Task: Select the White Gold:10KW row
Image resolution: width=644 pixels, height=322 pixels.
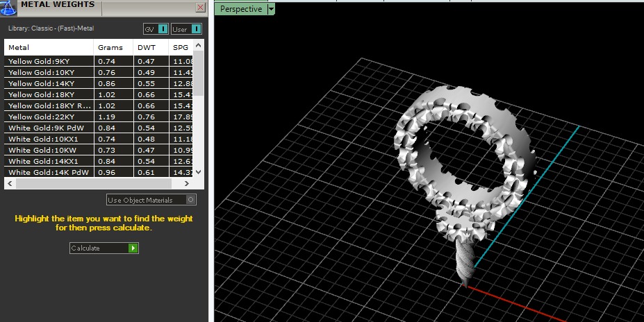Action: [x=99, y=150]
